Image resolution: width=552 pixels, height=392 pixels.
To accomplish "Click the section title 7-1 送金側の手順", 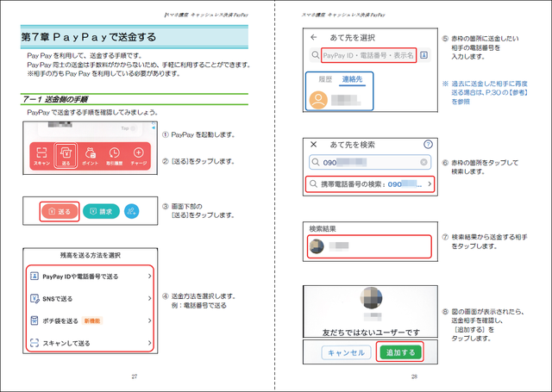I will (x=54, y=99).
